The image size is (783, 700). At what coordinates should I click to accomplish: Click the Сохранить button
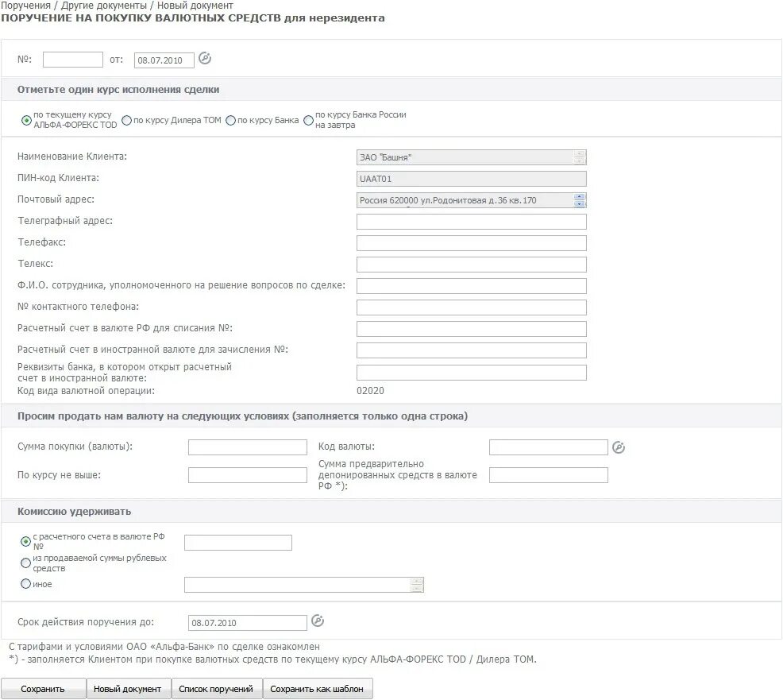44,689
